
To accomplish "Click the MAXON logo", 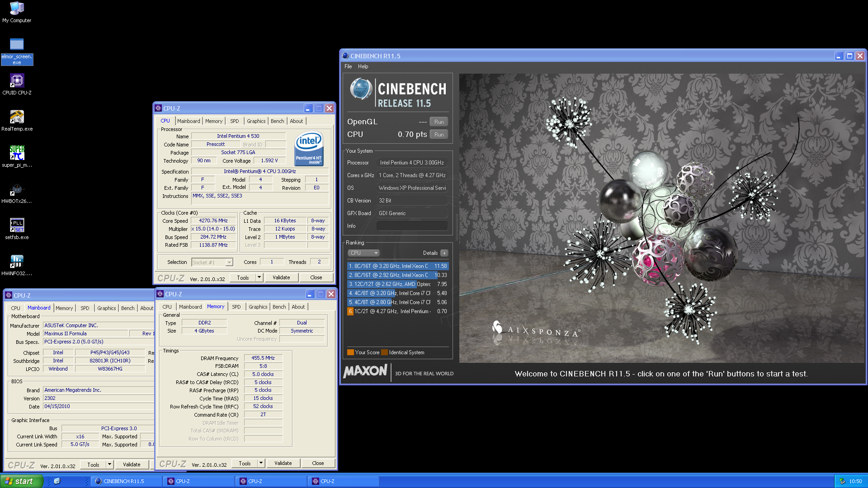I will point(365,371).
